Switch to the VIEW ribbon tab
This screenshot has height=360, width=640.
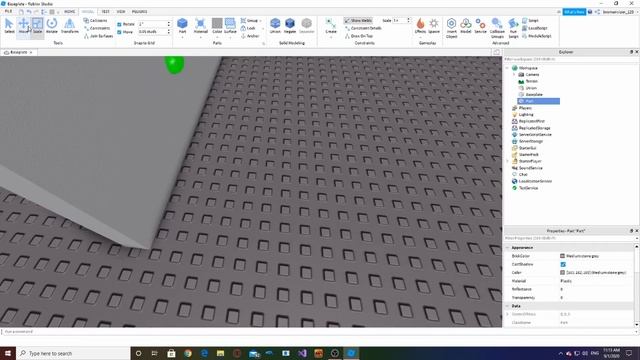(121, 11)
